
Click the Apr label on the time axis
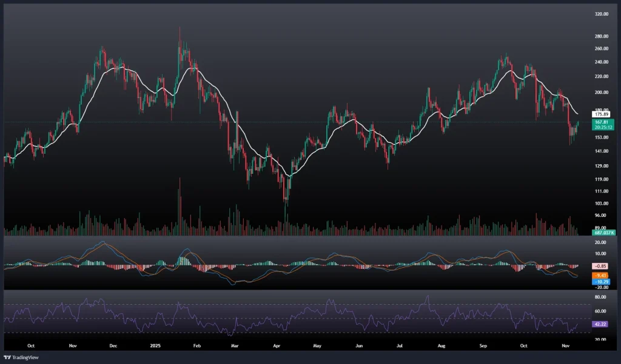(277, 345)
